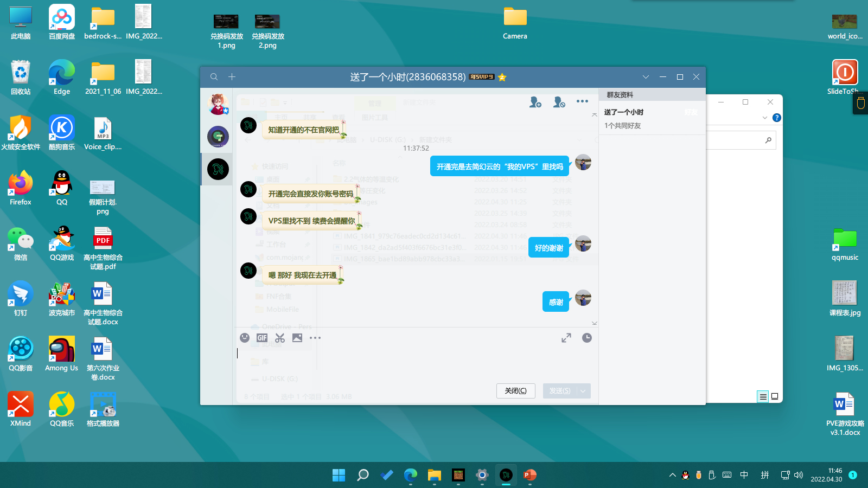
Task: Add this contact as friend icon
Action: pos(535,102)
